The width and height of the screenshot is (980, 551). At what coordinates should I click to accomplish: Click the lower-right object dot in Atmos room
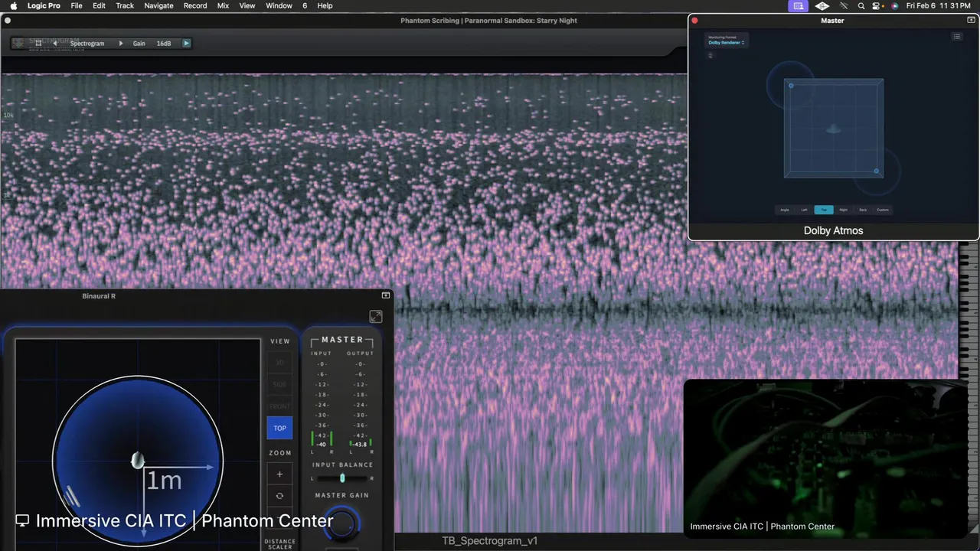point(877,171)
